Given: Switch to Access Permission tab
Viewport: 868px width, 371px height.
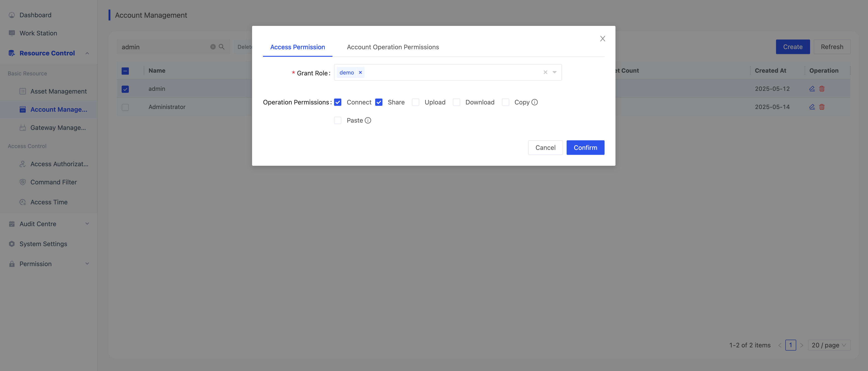Looking at the screenshot, I should click(298, 47).
